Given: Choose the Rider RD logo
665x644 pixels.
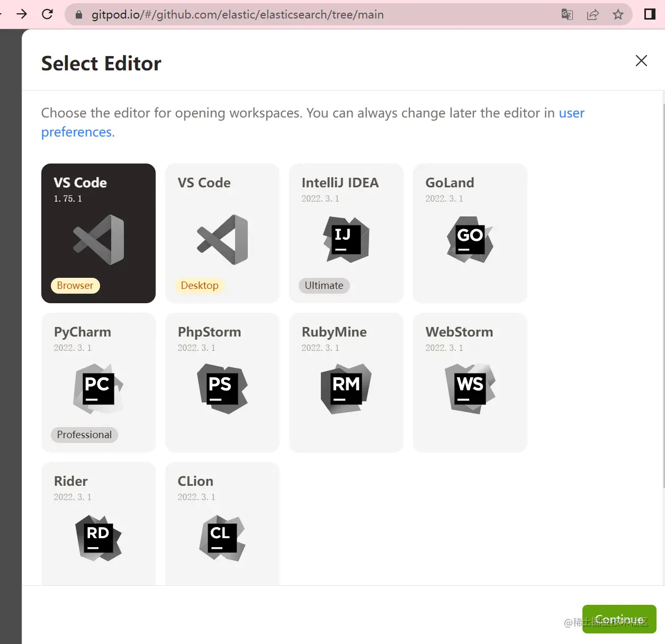Looking at the screenshot, I should coord(98,538).
